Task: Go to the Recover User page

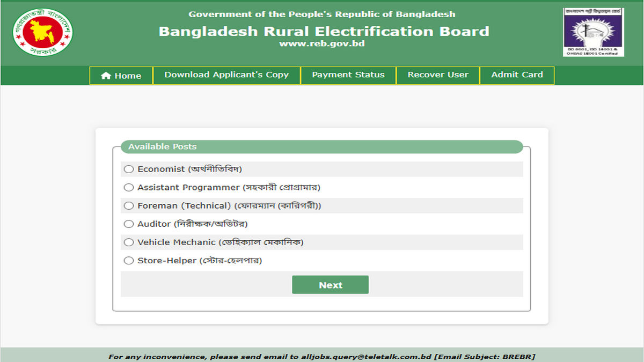Action: click(x=438, y=75)
